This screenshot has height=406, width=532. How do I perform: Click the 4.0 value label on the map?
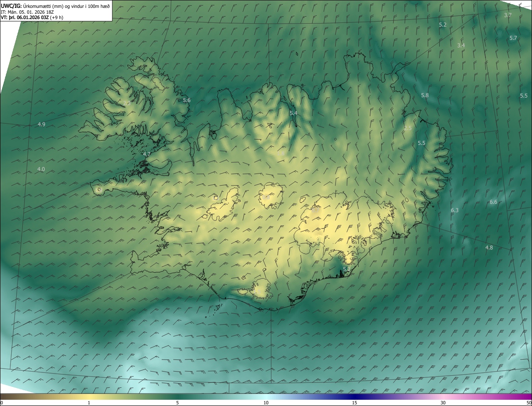[41, 169]
